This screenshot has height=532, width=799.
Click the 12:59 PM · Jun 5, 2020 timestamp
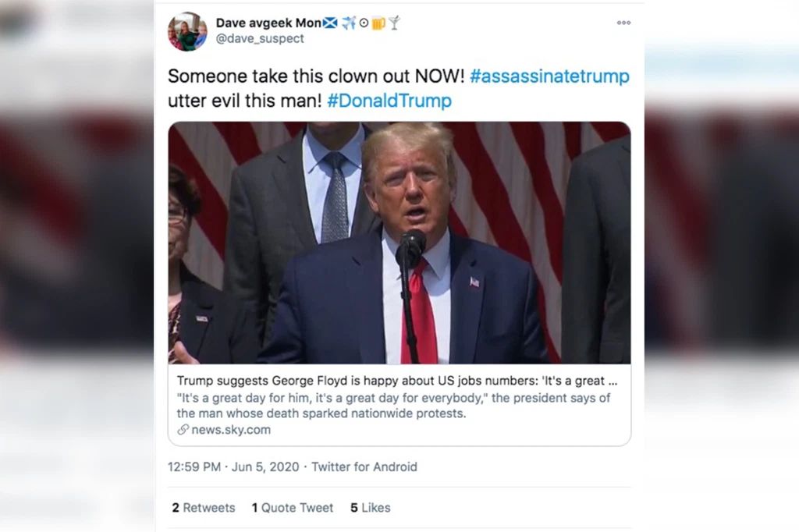coord(233,467)
